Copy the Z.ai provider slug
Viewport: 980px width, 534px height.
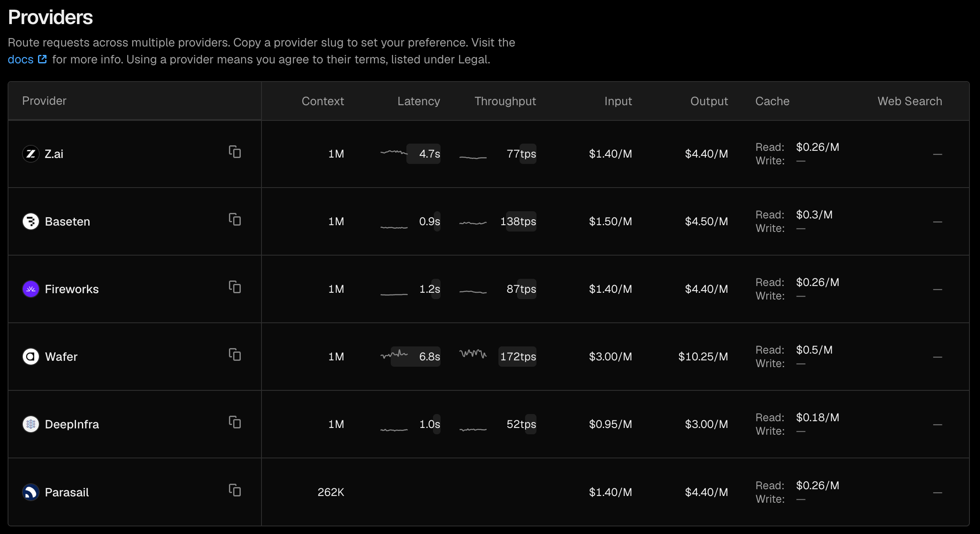[235, 152]
